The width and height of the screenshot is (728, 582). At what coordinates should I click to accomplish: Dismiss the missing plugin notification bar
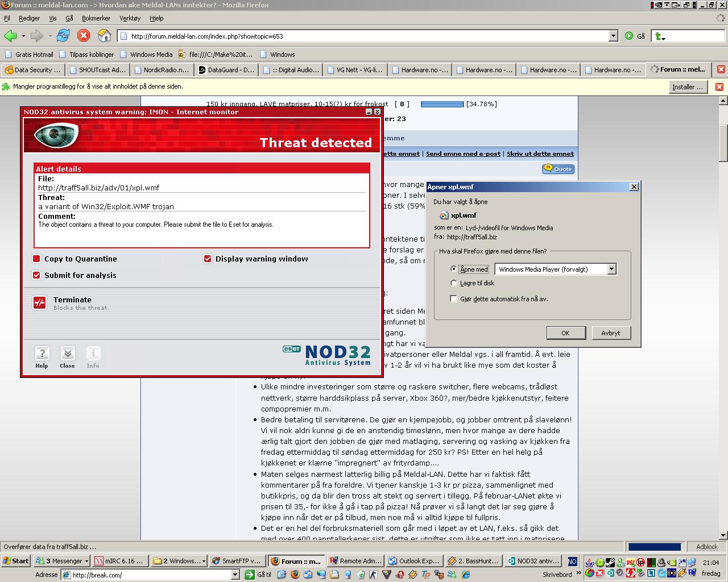click(719, 87)
